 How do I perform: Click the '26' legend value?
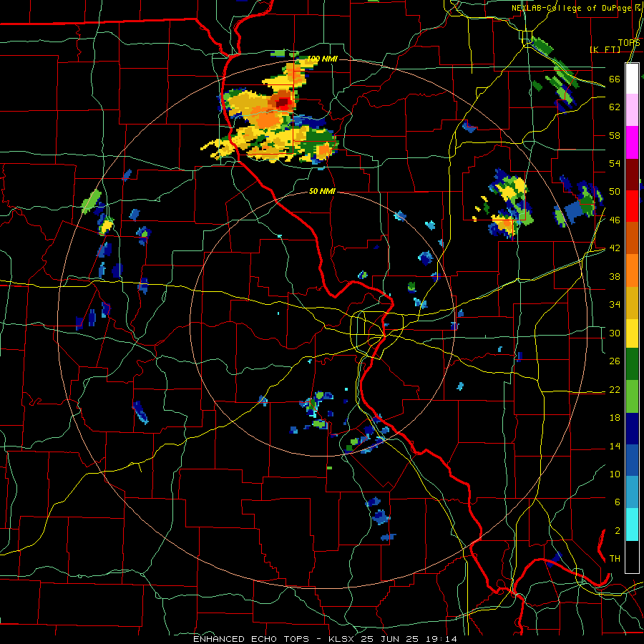615,361
